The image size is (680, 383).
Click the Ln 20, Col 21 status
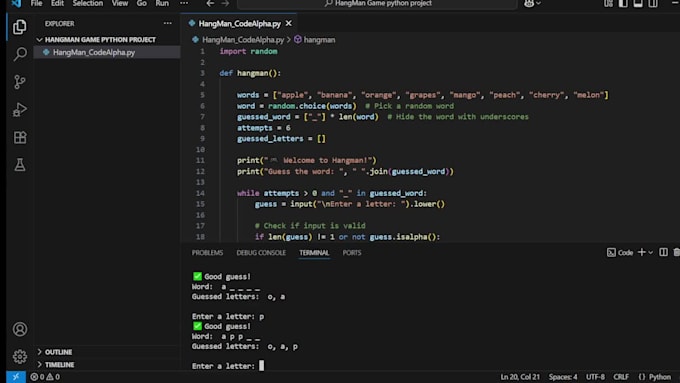pos(520,377)
